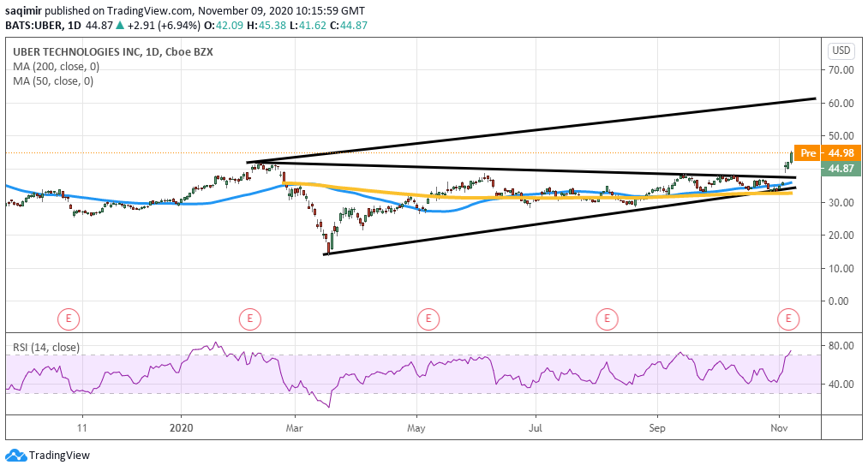
Task: Click the L:41.62 low value
Action: click(308, 26)
